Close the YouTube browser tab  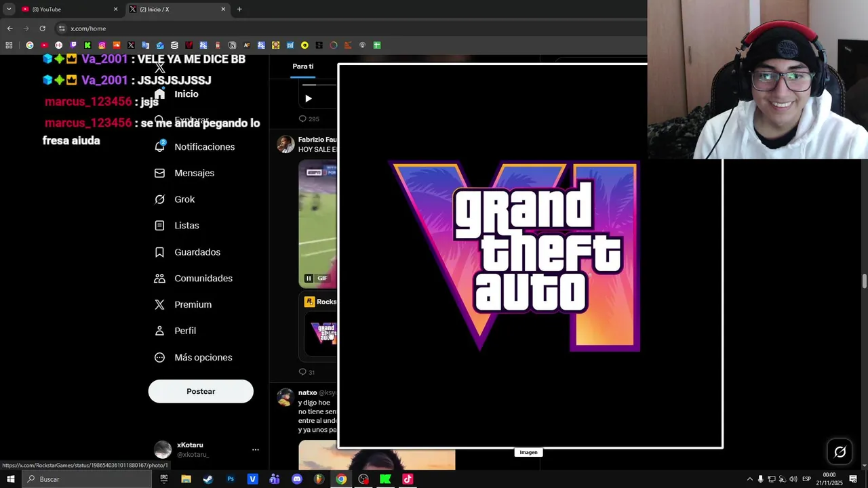click(x=115, y=9)
